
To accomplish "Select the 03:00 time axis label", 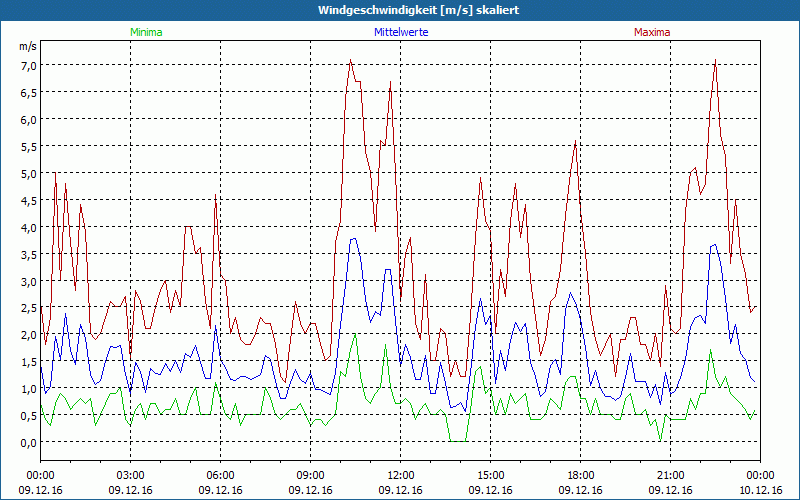I will (x=131, y=475).
